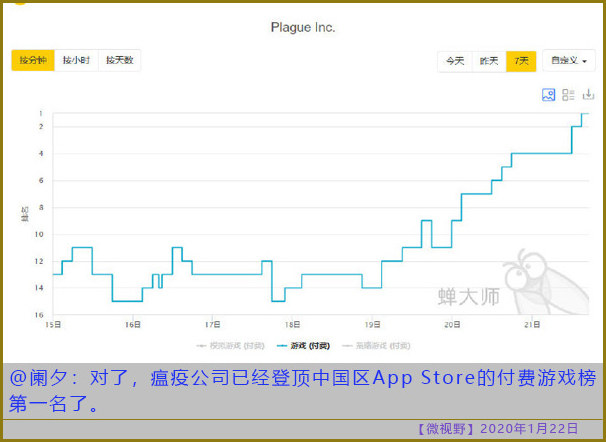Toggle the last greyed-out legend series

pos(376,346)
